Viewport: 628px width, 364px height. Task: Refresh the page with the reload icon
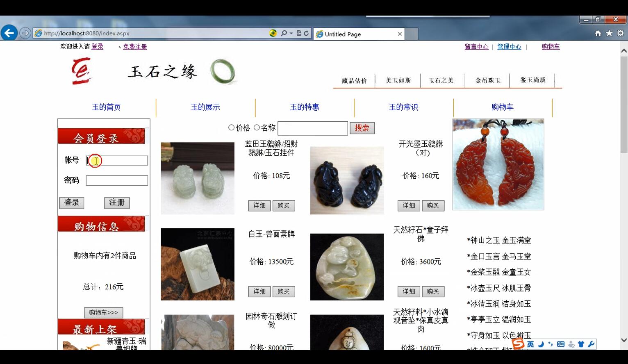(306, 33)
